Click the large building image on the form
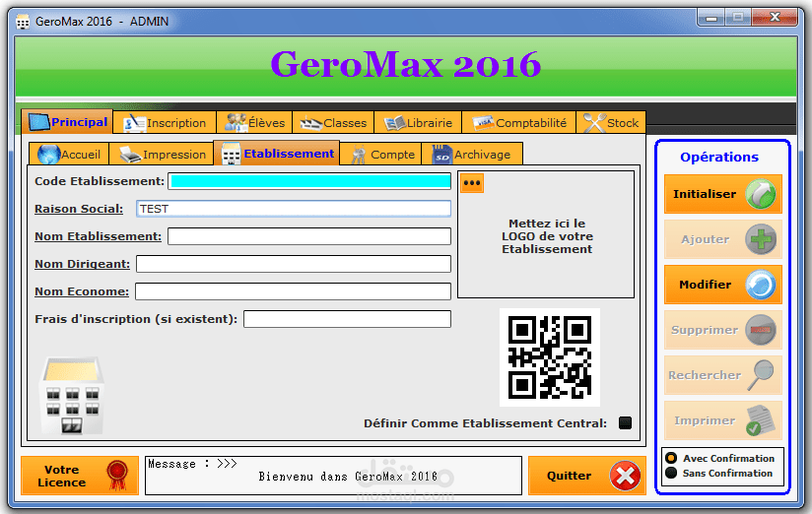 [x=72, y=395]
